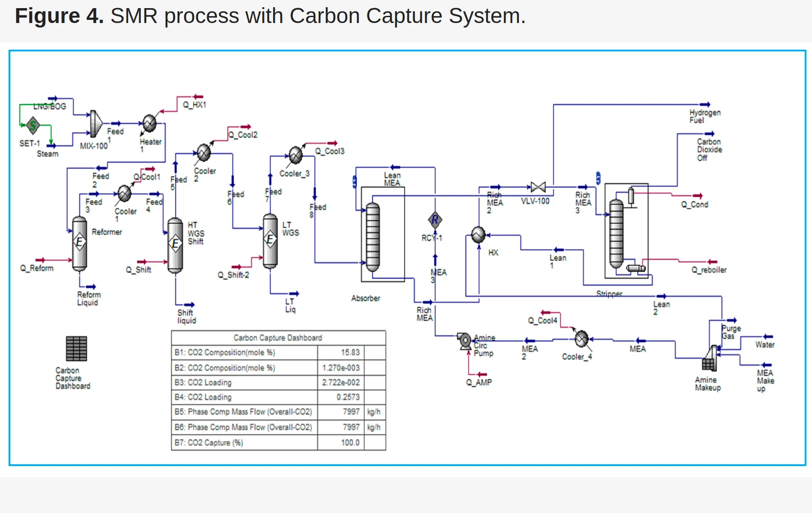
Task: Click the Figure 4 caption heading
Action: (270, 16)
